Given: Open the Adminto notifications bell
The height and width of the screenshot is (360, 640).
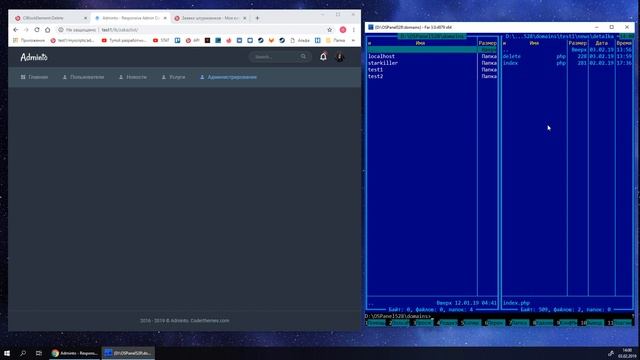Looking at the screenshot, I should (x=323, y=57).
